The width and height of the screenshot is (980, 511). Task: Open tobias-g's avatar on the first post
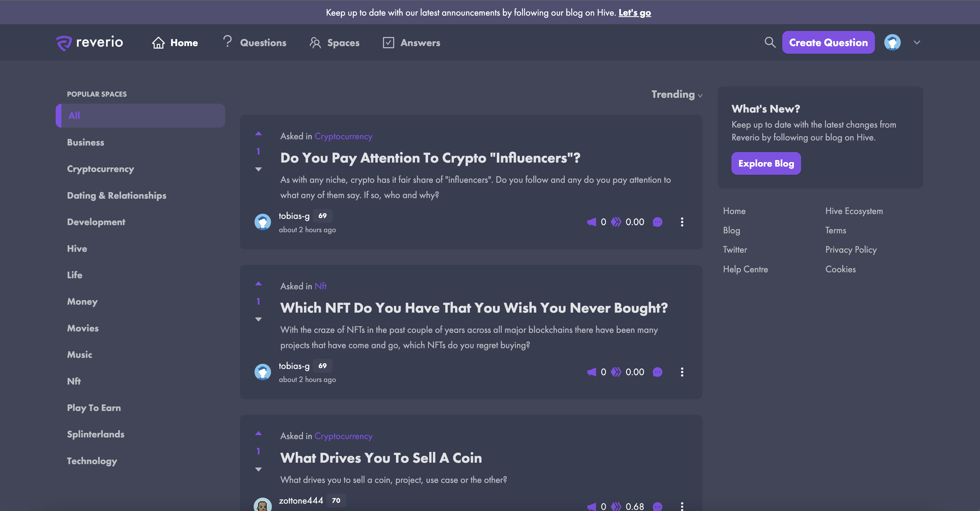[262, 222]
